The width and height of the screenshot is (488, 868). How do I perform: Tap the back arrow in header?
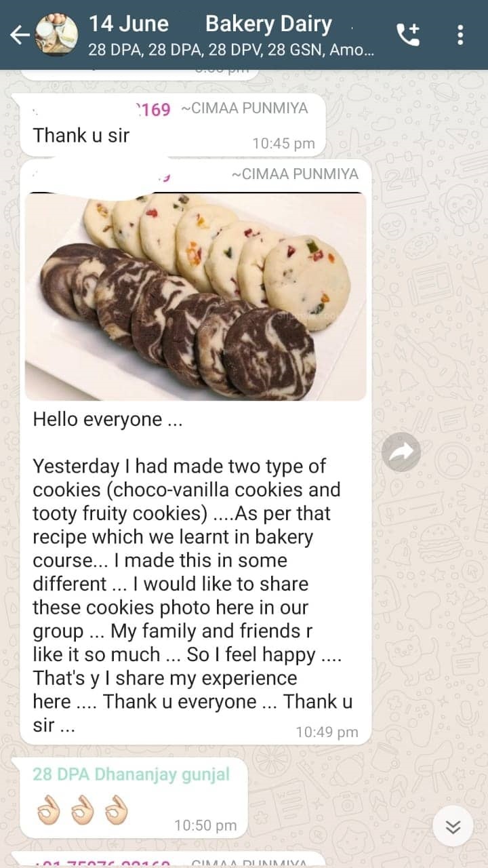point(19,35)
